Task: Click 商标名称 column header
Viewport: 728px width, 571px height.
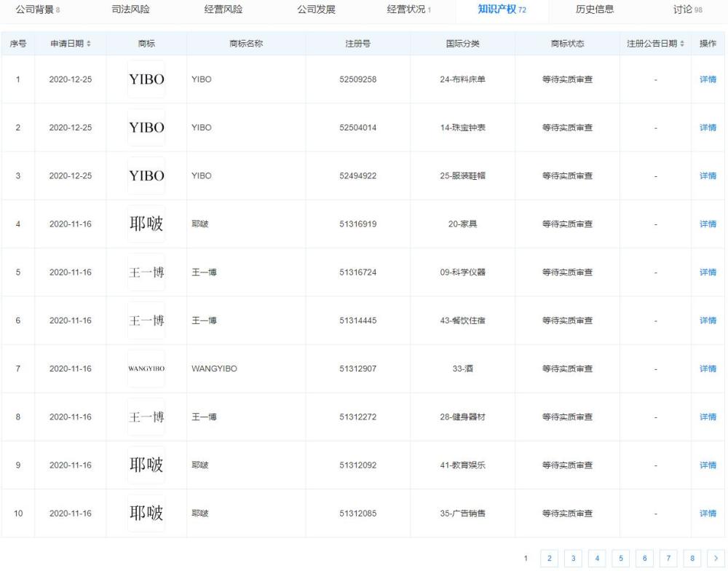Action: coord(246,44)
